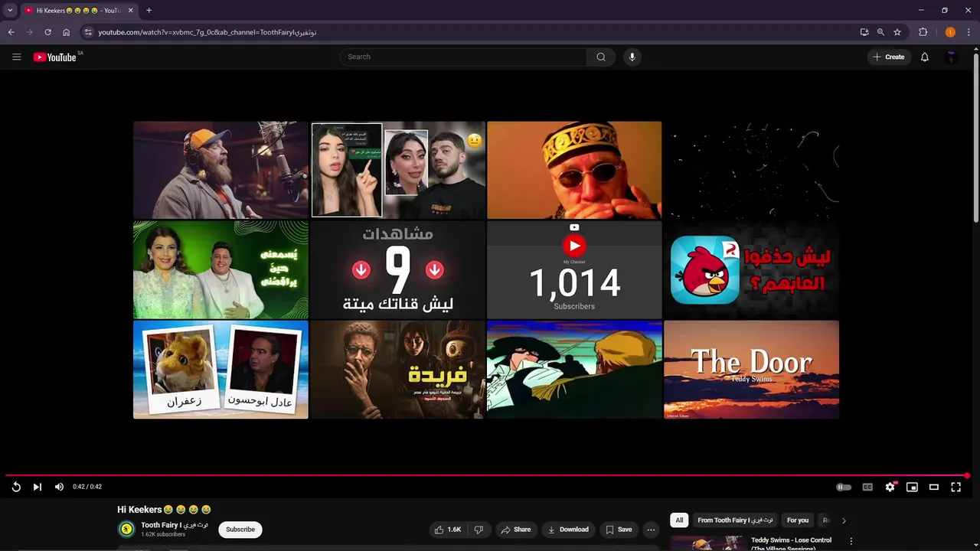The width and height of the screenshot is (980, 551).
Task: Open the فريدة endscreen video
Action: pos(397,370)
